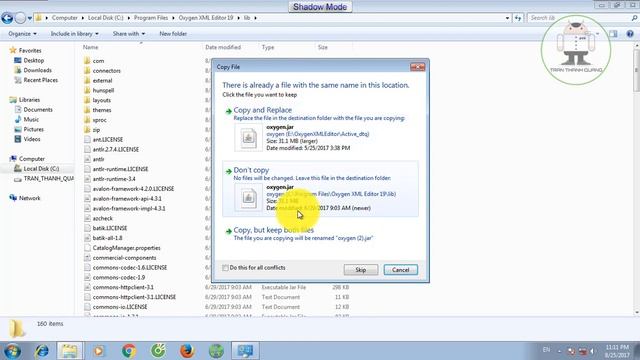Open the address bar history dropdown arrow

coord(507,18)
